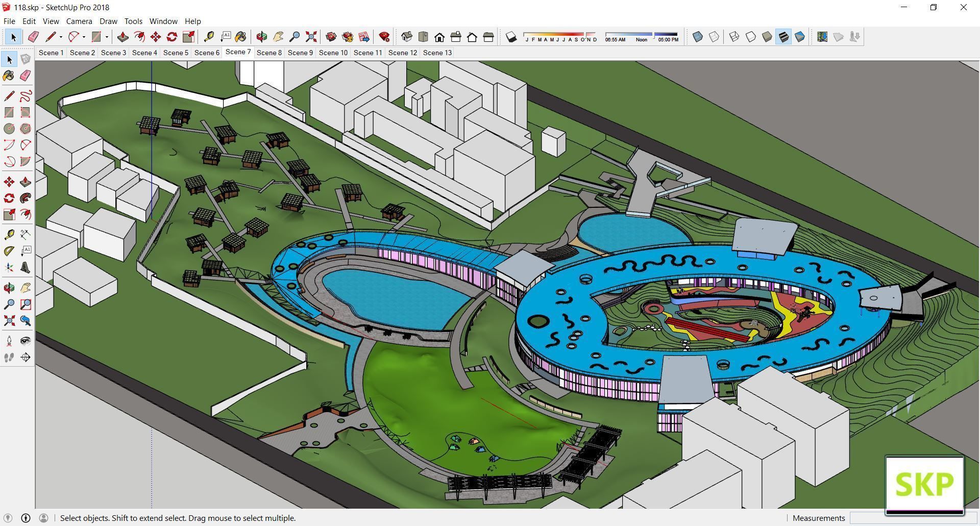Screen dimensions: 980x526
Task: Select the 3D Text tool
Action: click(26, 268)
